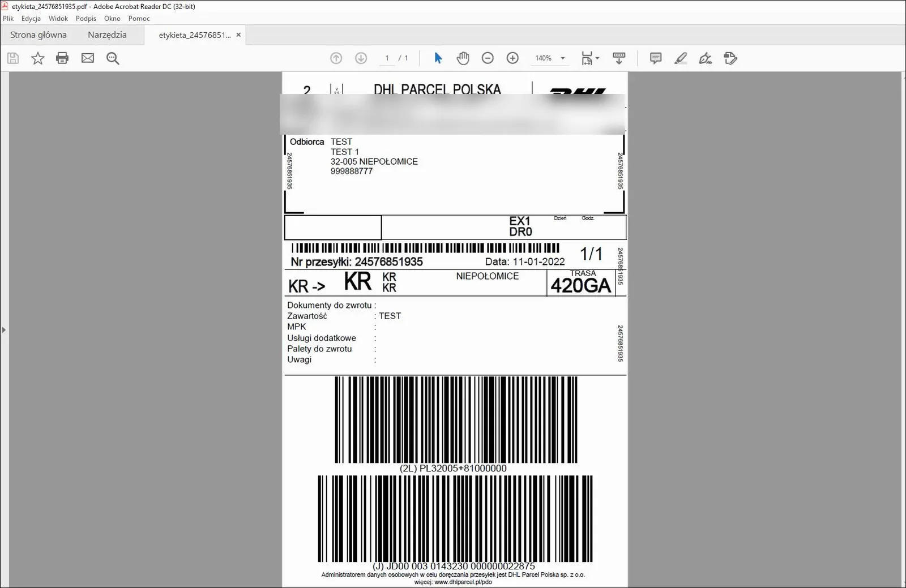The width and height of the screenshot is (906, 588).
Task: Open the fit page options icon
Action: pyautogui.click(x=590, y=58)
